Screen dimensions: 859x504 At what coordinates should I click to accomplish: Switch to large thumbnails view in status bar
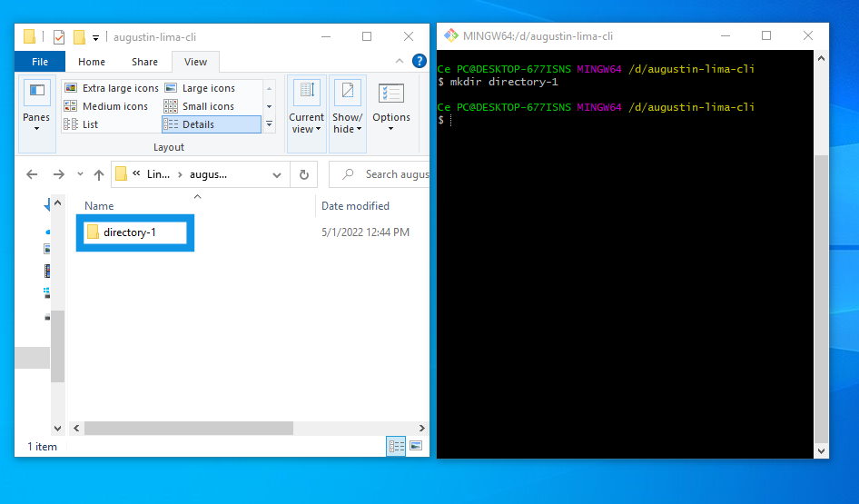click(x=416, y=446)
